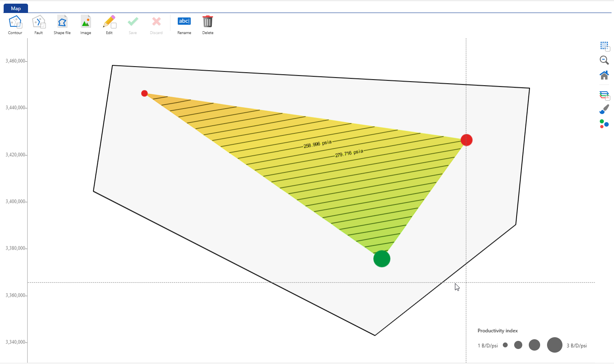
Task: Click the 3 B/D/psi legend label
Action: tap(577, 346)
